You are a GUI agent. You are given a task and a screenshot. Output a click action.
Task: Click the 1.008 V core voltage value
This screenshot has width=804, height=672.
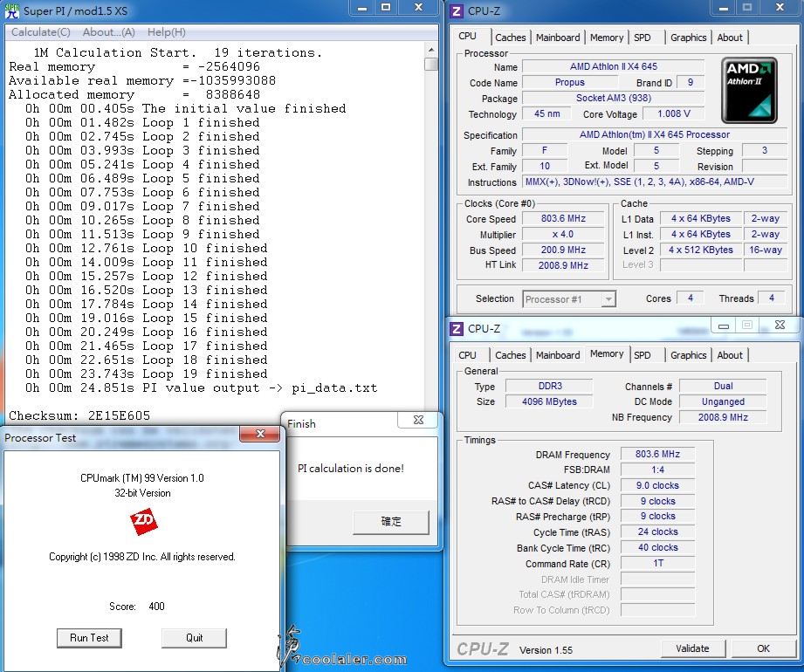[x=674, y=113]
